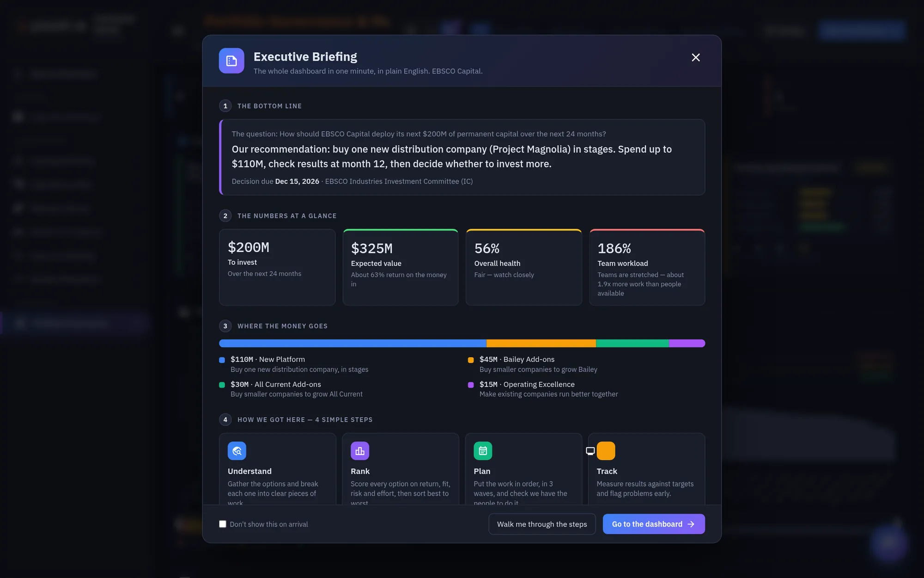
Task: Click "Go to the dashboard" button
Action: pyautogui.click(x=654, y=524)
